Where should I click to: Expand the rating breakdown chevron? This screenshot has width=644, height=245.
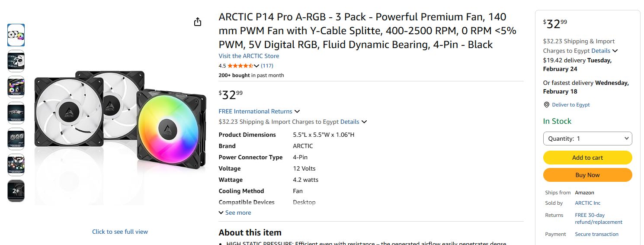(x=256, y=66)
